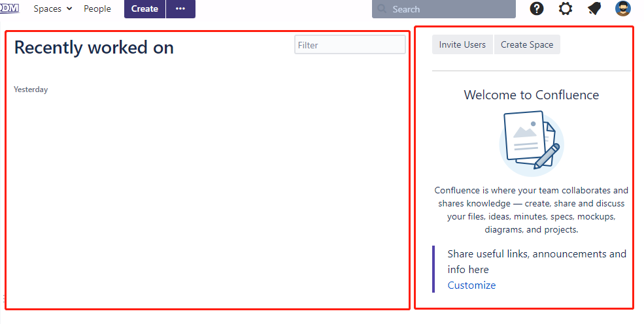Focus the Search field in header
Screen dimensions: 644x324
443,9
